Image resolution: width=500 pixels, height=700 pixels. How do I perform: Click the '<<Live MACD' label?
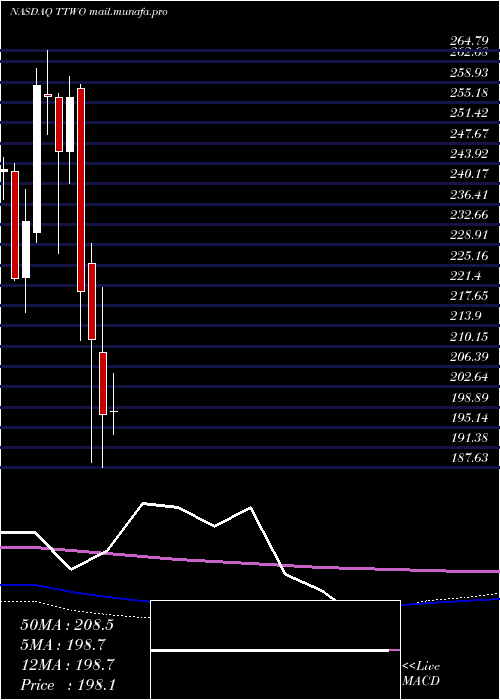[x=421, y=674]
